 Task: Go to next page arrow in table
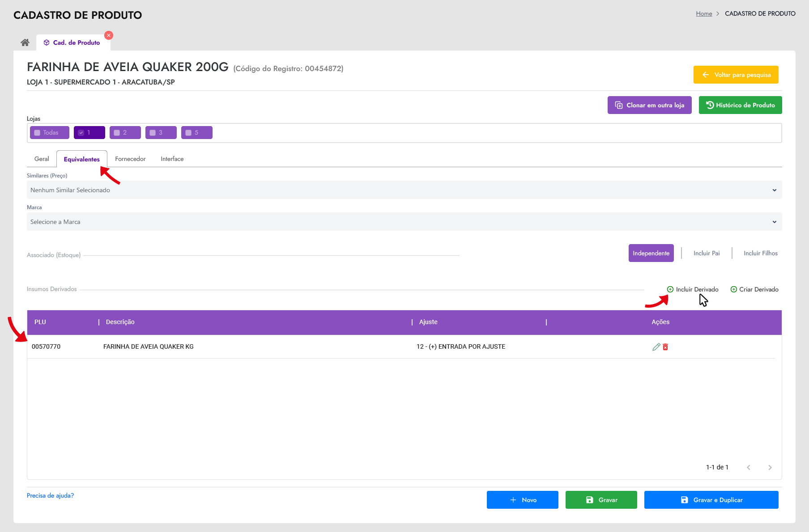(x=770, y=467)
